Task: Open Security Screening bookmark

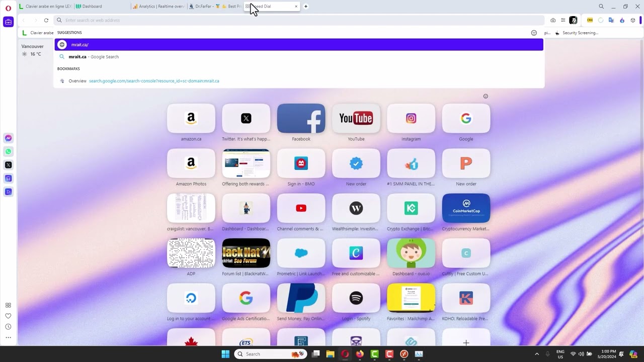Action: (x=577, y=33)
